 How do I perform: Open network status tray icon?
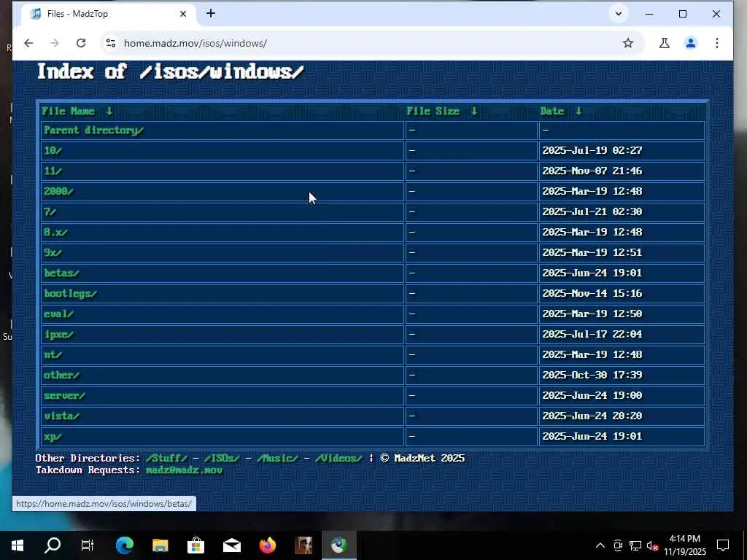click(635, 545)
